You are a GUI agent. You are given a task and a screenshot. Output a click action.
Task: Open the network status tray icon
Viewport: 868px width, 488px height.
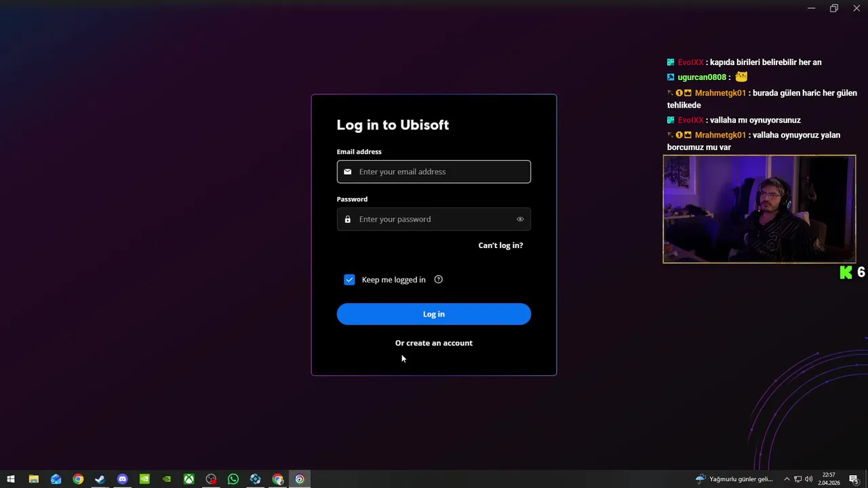797,479
